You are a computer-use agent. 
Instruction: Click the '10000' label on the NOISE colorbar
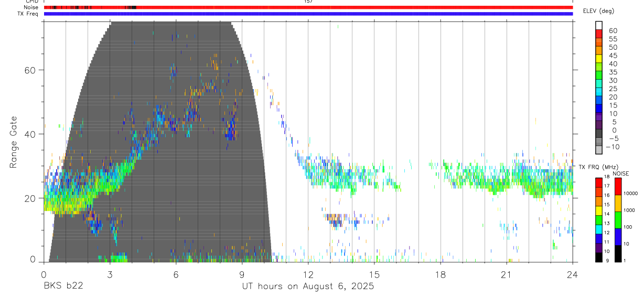632,193
